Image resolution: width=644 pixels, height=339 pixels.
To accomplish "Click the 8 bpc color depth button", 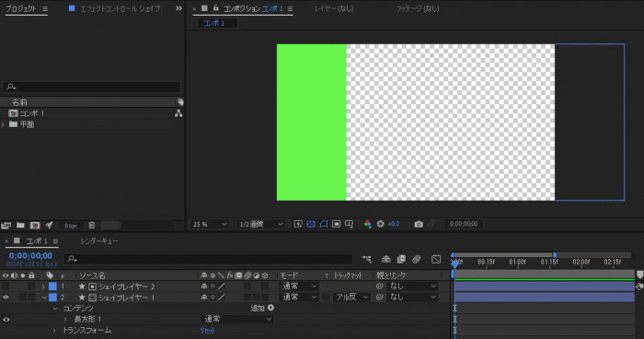I will [71, 226].
